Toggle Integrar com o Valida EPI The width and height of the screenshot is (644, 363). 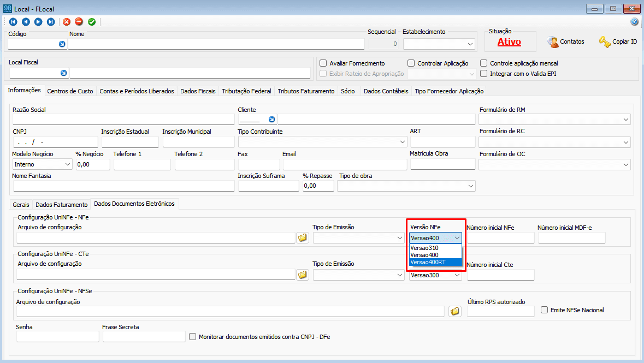pyautogui.click(x=484, y=74)
